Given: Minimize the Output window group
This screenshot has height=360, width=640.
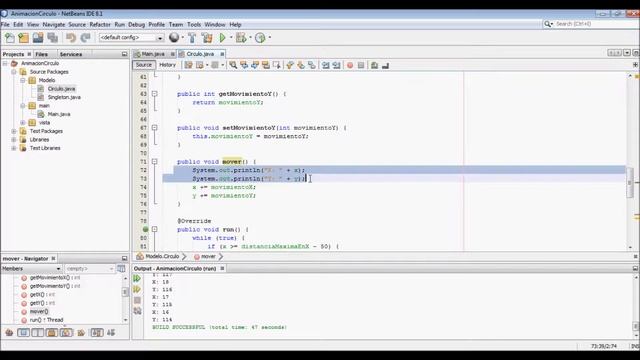Looking at the screenshot, I should click(635, 268).
